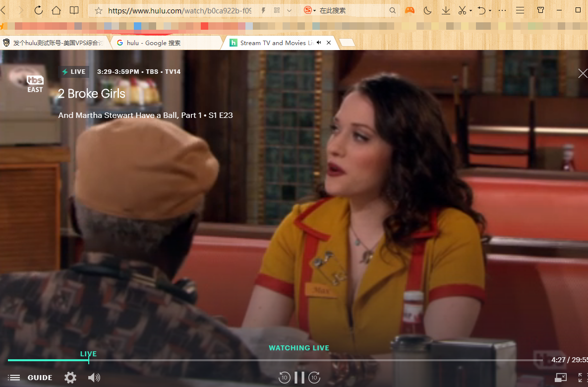588x387 pixels.
Task: Skip forward 10 seconds in the player
Action: pyautogui.click(x=315, y=377)
